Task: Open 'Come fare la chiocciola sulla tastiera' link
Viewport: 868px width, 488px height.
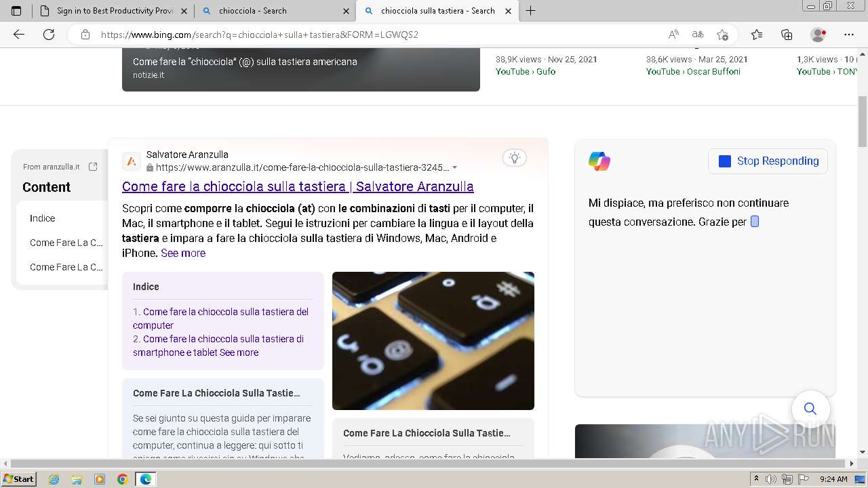Action: 298,186
